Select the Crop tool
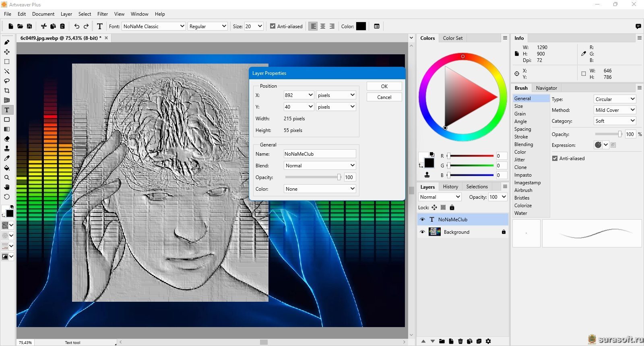The image size is (644, 346). tap(7, 91)
